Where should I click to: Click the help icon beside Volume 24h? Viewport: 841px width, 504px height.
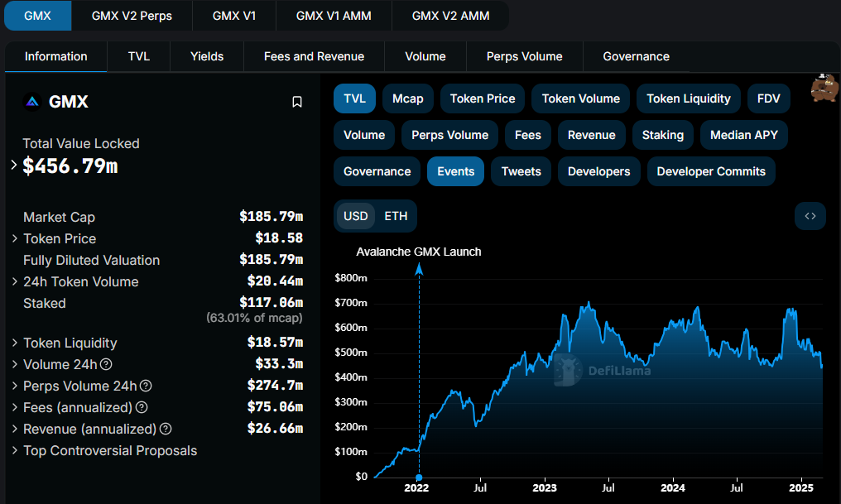[106, 364]
